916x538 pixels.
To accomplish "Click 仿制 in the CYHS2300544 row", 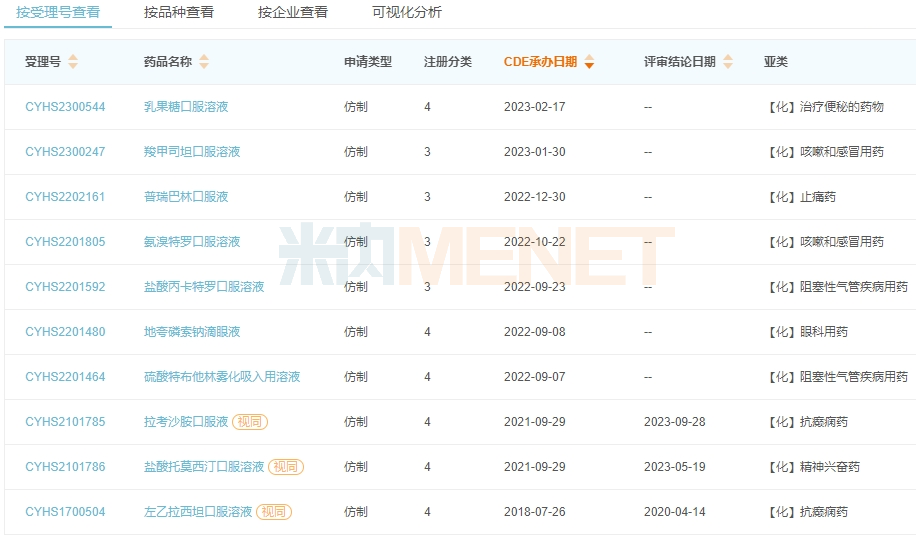I will click(356, 107).
